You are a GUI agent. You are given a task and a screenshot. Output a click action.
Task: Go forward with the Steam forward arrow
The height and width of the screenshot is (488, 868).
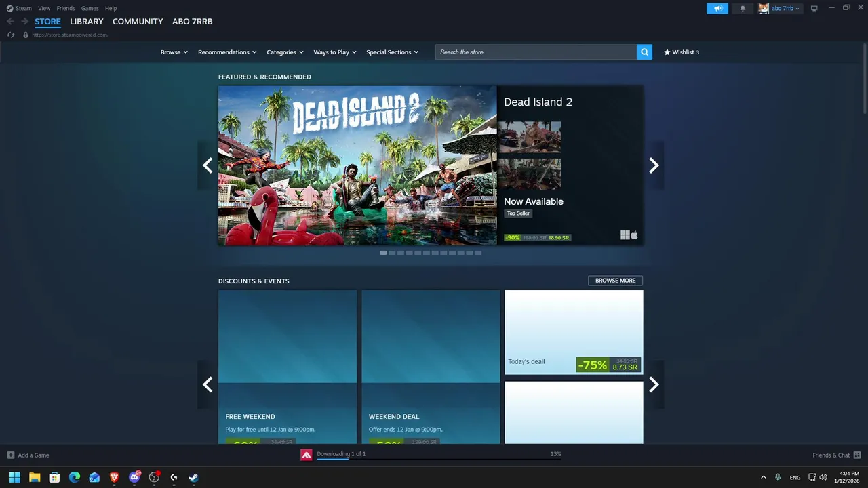(24, 22)
